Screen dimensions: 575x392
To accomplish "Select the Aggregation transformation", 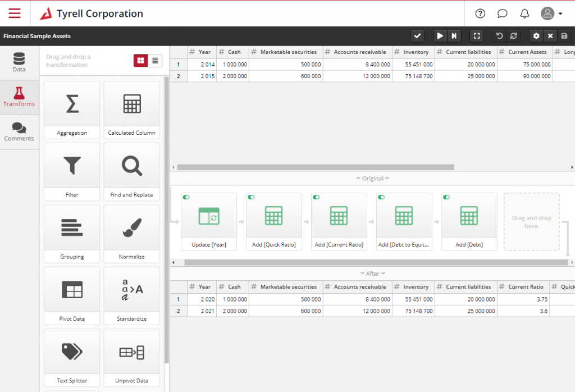I will pyautogui.click(x=72, y=110).
